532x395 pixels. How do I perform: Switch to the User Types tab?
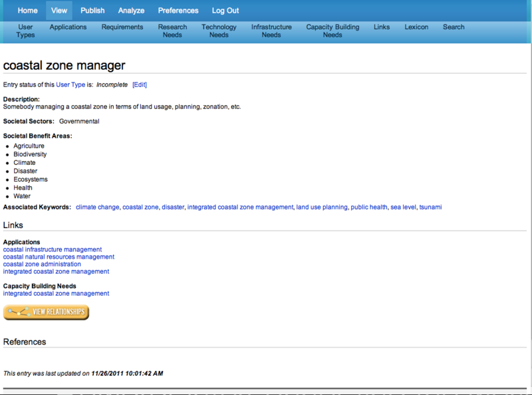(25, 31)
